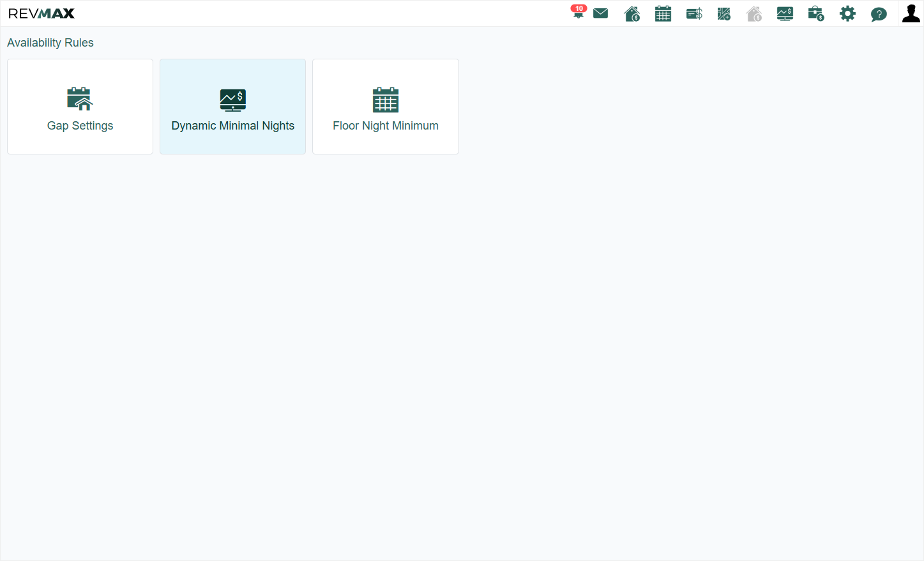This screenshot has height=561, width=924.
Task: Open the notifications bell with 10 badge
Action: click(579, 12)
